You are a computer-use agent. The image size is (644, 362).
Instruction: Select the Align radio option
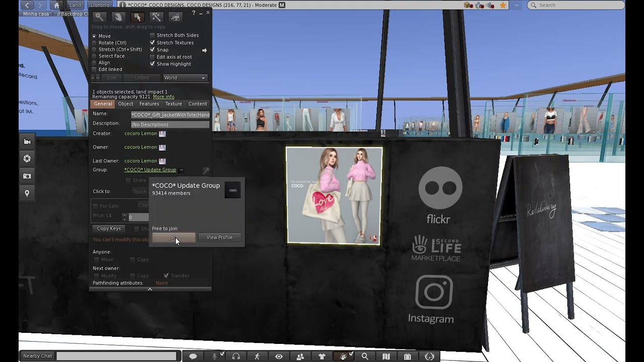click(94, 62)
